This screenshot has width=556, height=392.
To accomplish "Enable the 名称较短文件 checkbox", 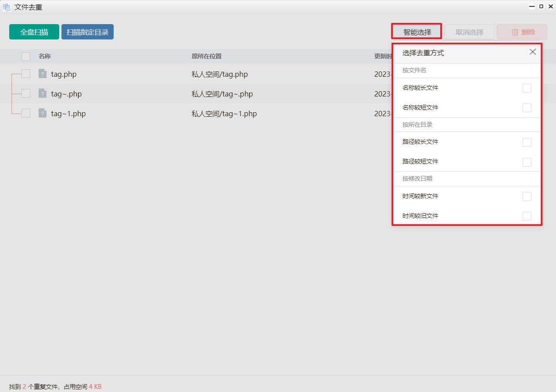I will pos(527,108).
